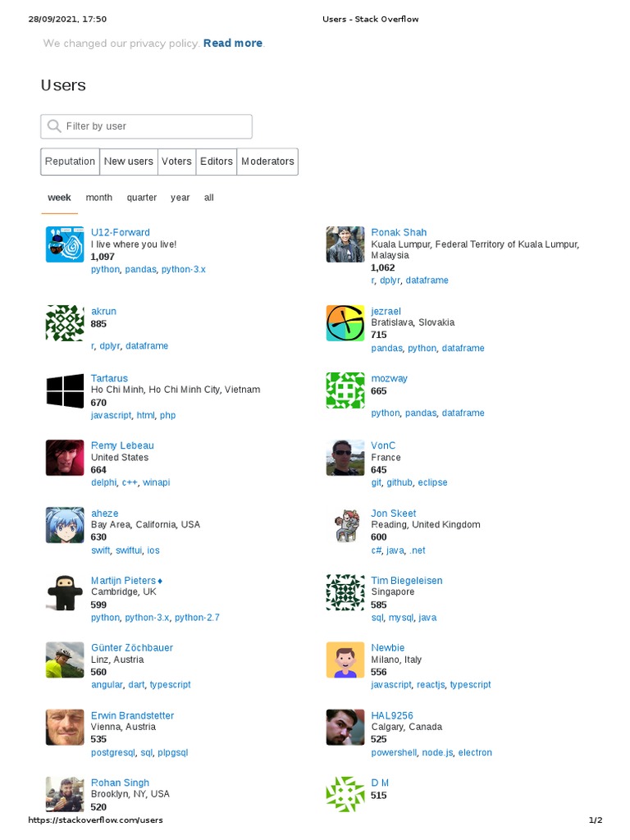
Task: Click Jon Skeet's cartoon avatar
Action: click(x=345, y=525)
